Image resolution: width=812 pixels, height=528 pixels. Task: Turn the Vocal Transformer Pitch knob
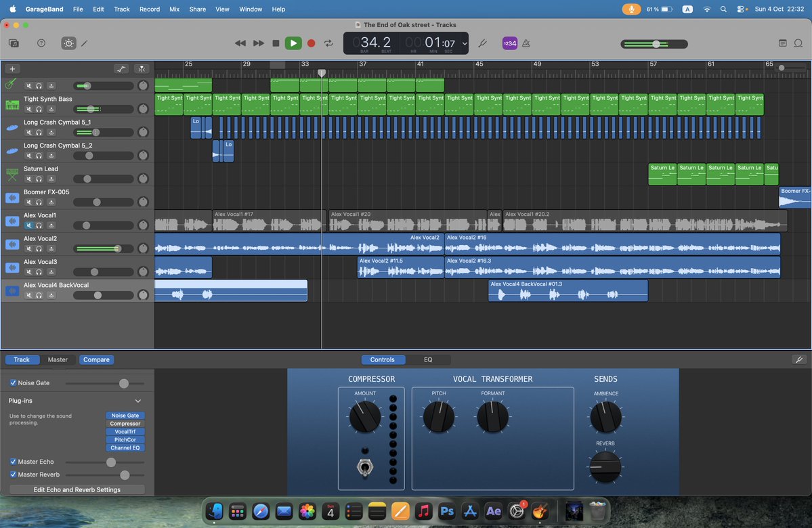(439, 417)
